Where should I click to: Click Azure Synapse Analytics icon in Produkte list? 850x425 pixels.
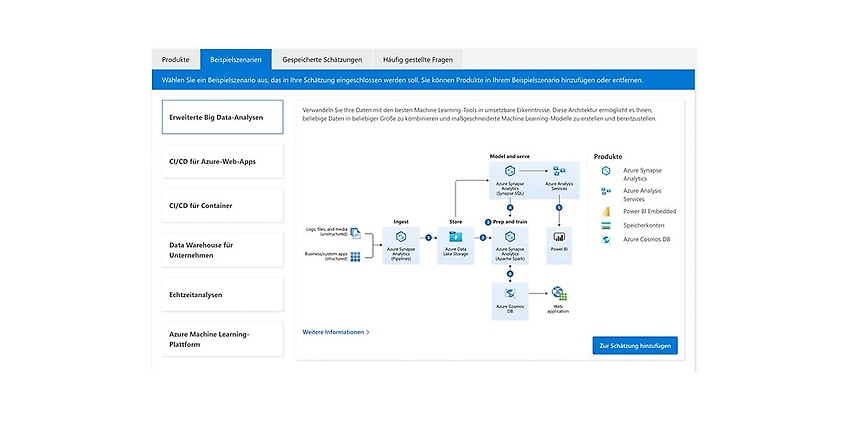tap(606, 171)
